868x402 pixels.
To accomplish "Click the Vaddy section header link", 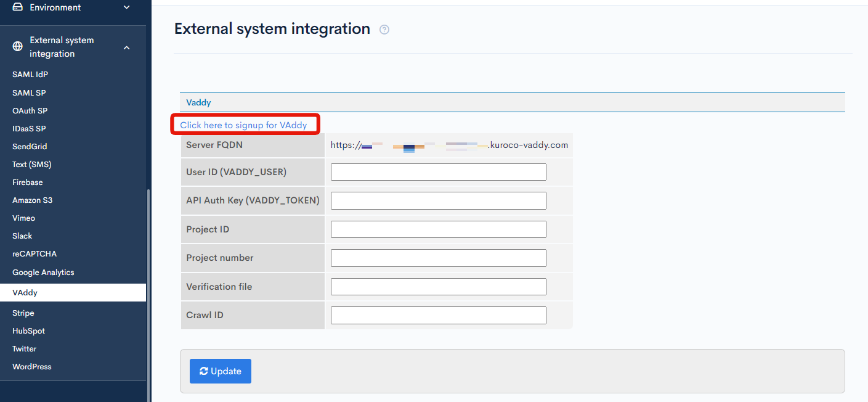I will pyautogui.click(x=198, y=102).
